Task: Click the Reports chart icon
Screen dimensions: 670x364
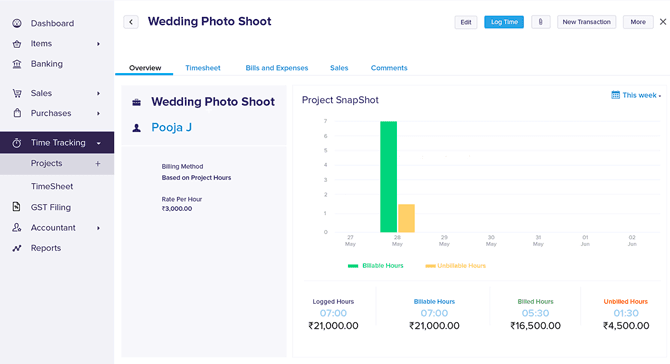Action: [17, 248]
